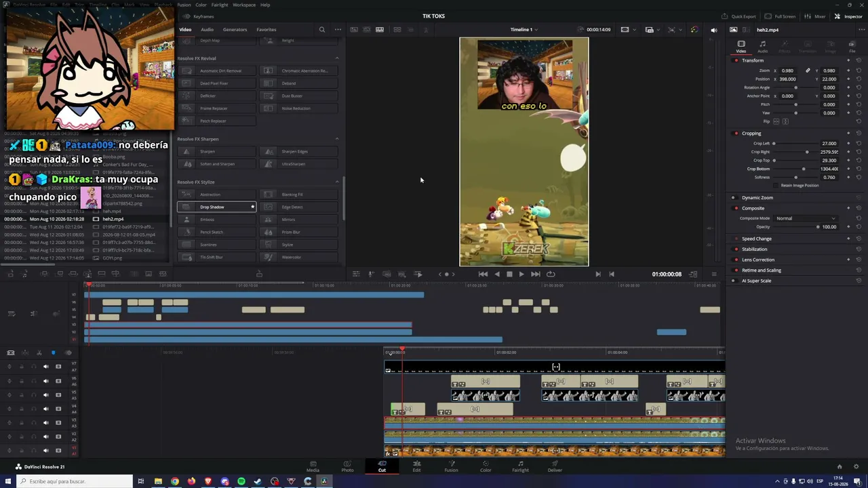868x488 pixels.
Task: Jump to the first frame
Action: tap(483, 274)
